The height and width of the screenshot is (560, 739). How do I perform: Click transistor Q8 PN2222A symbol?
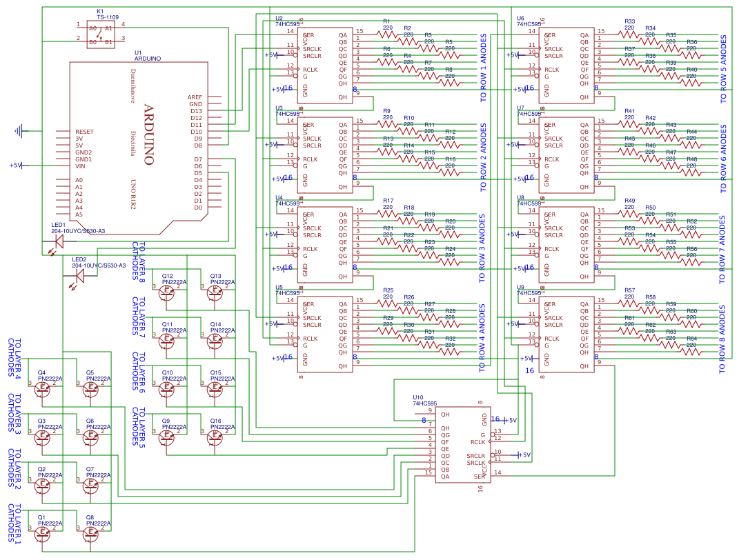(90, 533)
